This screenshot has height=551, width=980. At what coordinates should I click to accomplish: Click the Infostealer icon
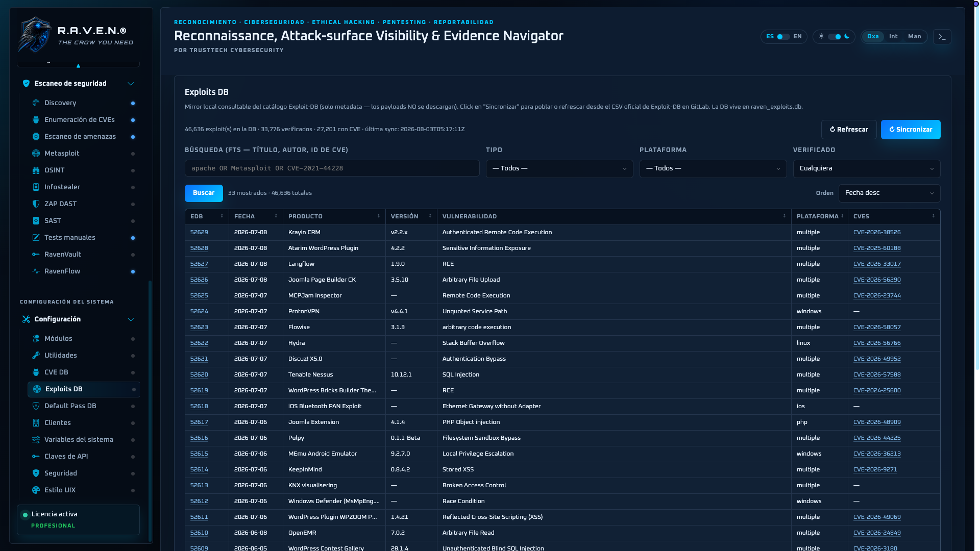point(36,187)
